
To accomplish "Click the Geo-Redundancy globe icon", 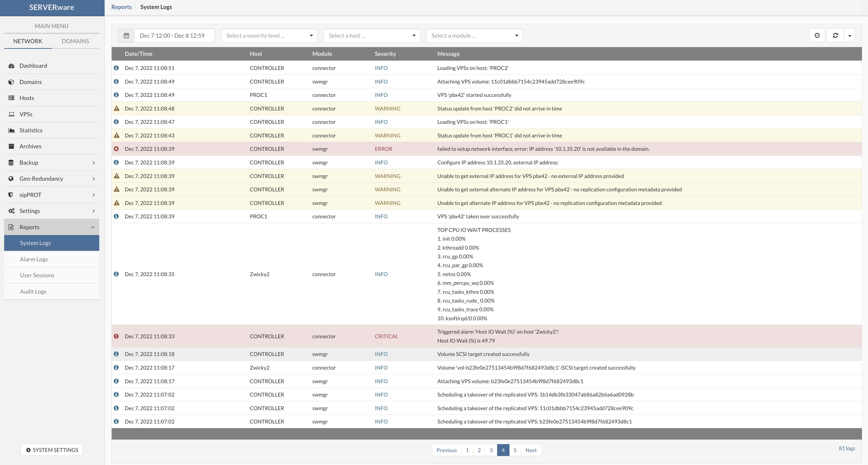I will point(11,178).
